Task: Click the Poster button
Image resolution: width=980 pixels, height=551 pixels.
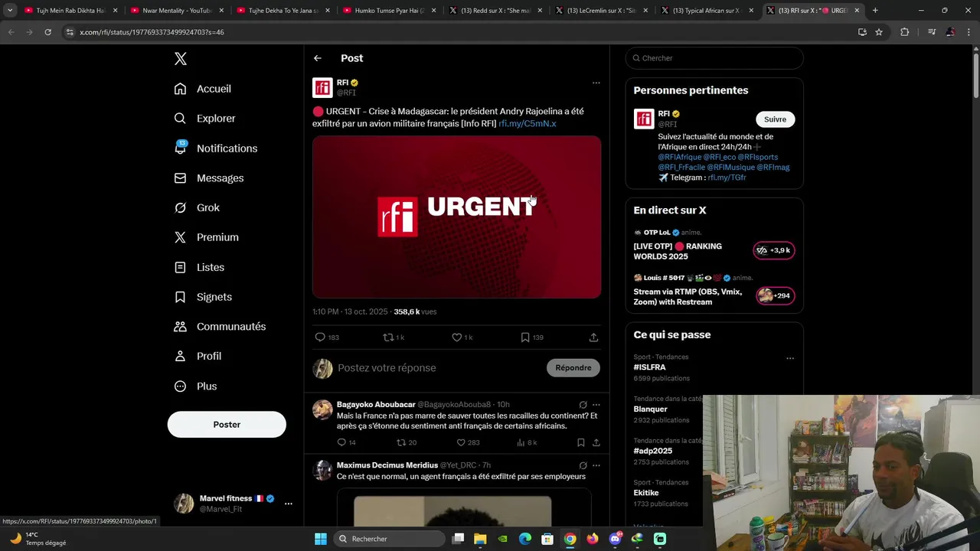Action: pos(227,425)
